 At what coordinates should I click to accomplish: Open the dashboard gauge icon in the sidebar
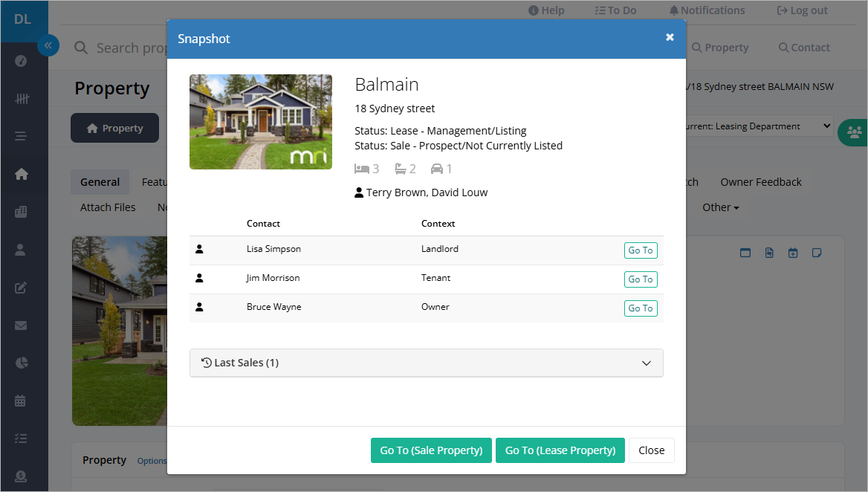click(x=21, y=61)
